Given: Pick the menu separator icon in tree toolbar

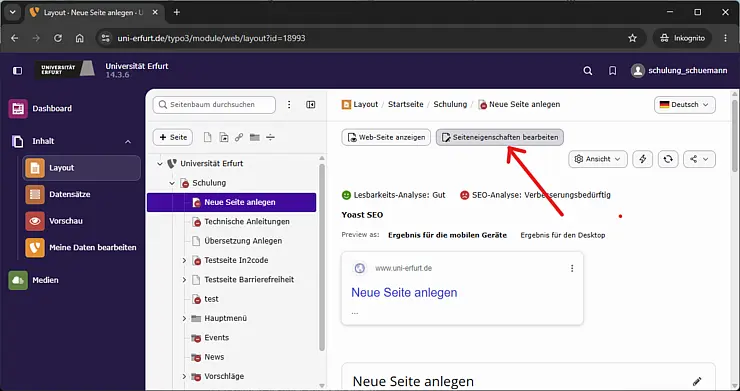Looking at the screenshot, I should click(x=270, y=137).
